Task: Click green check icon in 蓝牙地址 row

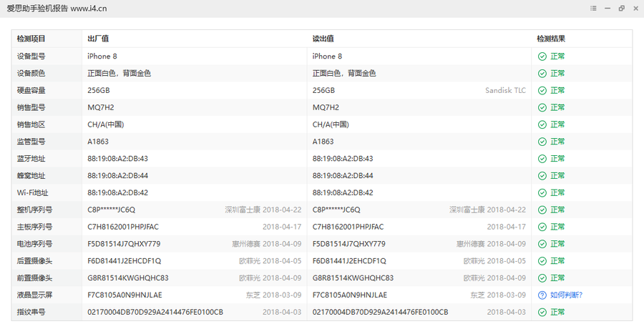Action: coord(542,159)
